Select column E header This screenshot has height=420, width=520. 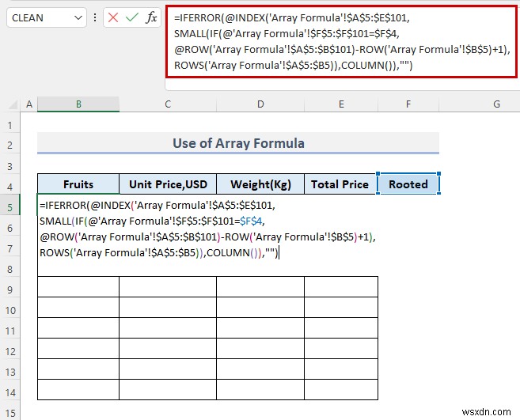[341, 104]
